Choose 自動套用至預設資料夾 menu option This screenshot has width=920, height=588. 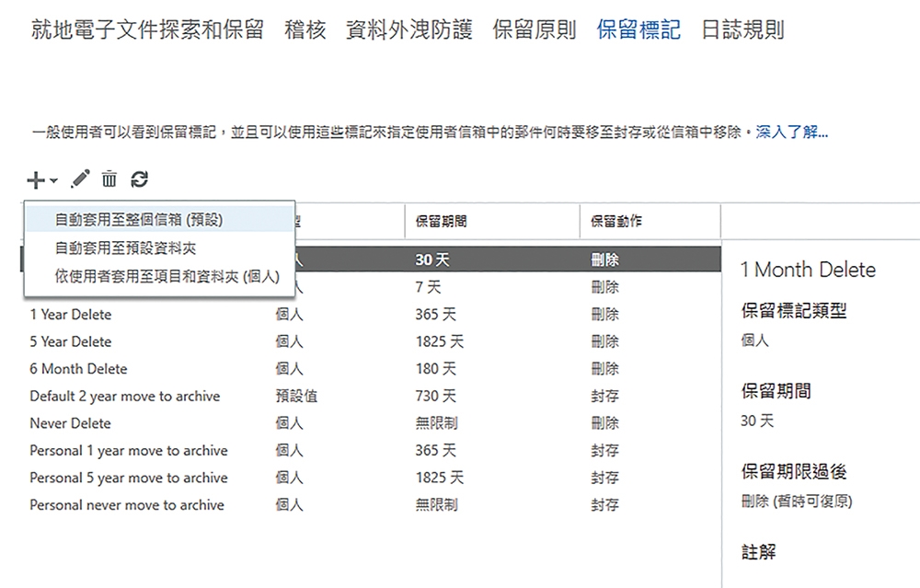point(125,248)
